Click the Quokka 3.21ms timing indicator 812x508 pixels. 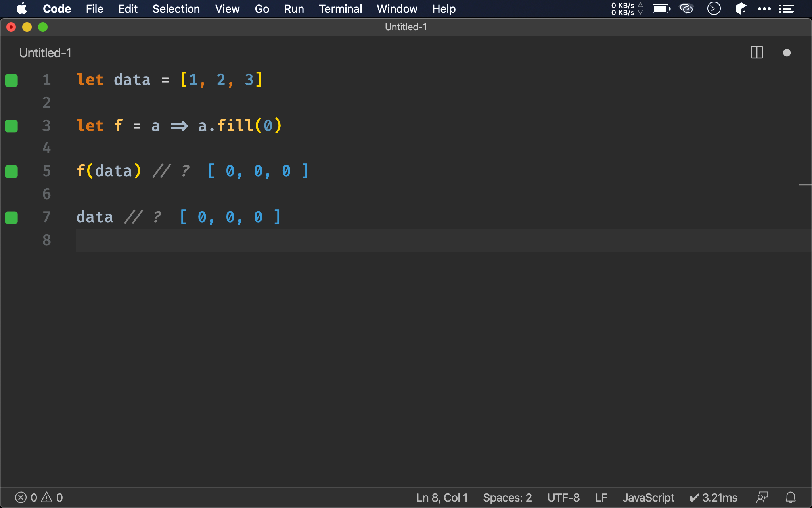pyautogui.click(x=714, y=498)
